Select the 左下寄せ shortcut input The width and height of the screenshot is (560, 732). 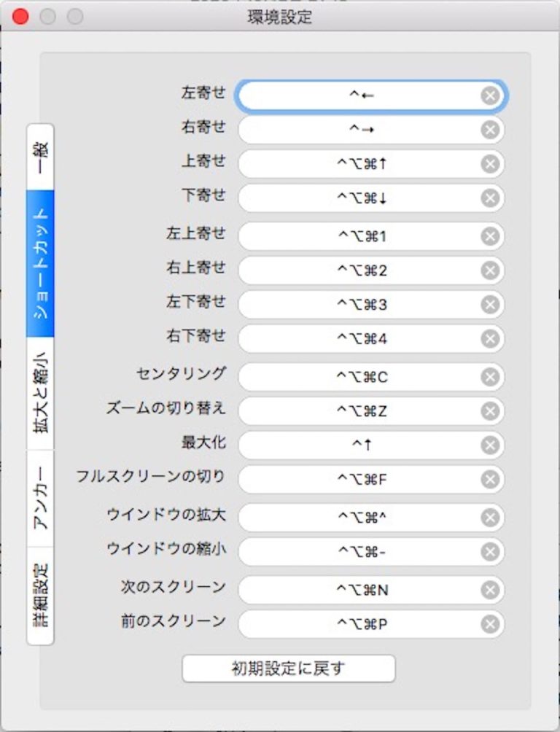click(365, 304)
